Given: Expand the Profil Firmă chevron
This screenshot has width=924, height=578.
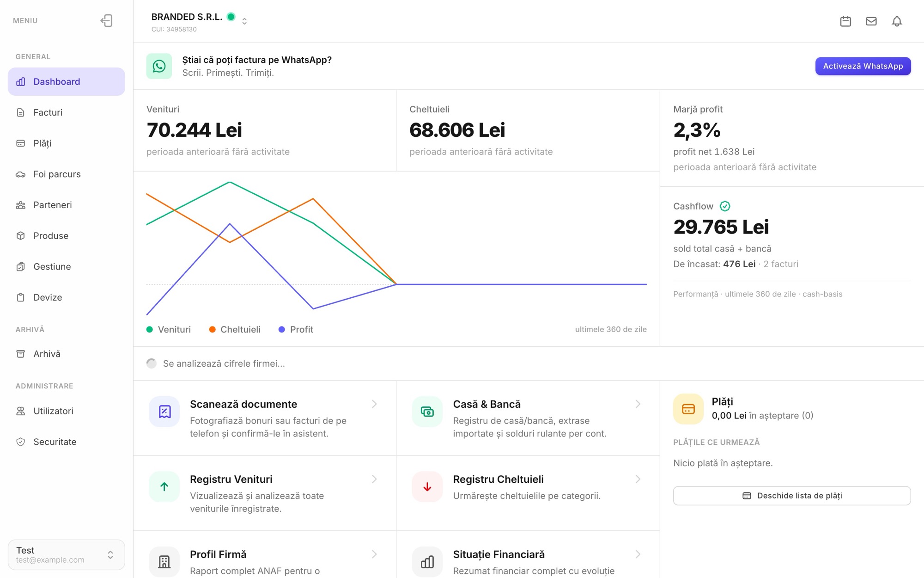Looking at the screenshot, I should pyautogui.click(x=374, y=554).
